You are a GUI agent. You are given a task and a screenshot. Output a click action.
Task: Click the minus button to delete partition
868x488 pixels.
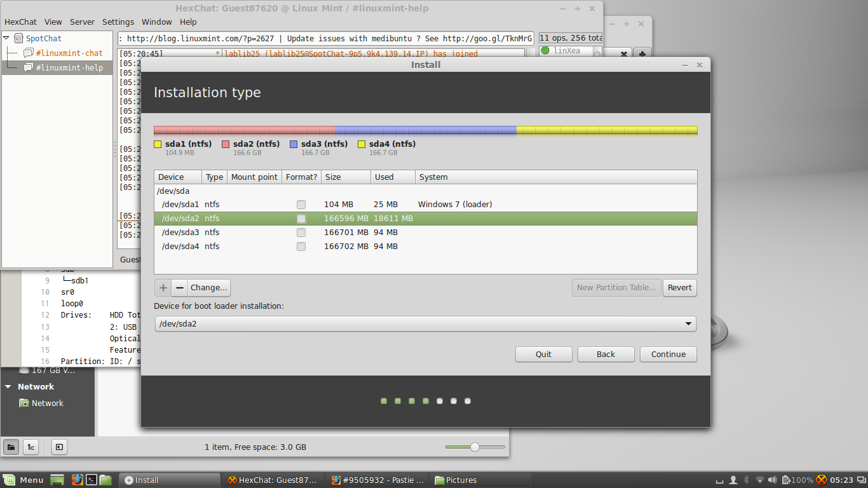click(179, 288)
